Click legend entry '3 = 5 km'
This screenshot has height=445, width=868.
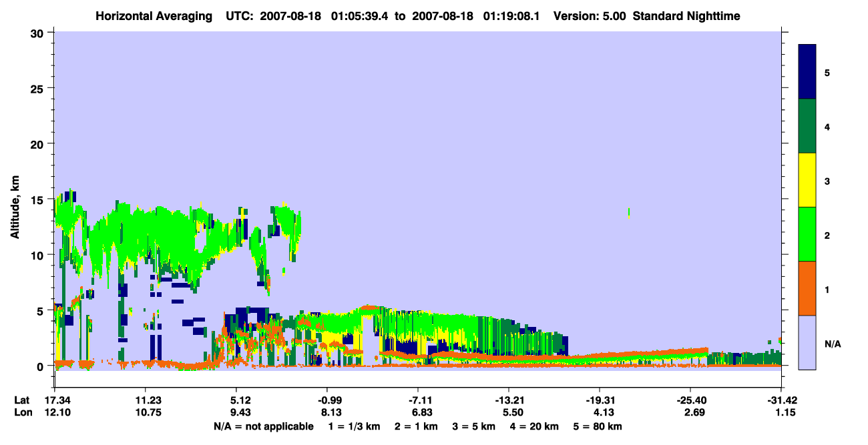(x=473, y=426)
